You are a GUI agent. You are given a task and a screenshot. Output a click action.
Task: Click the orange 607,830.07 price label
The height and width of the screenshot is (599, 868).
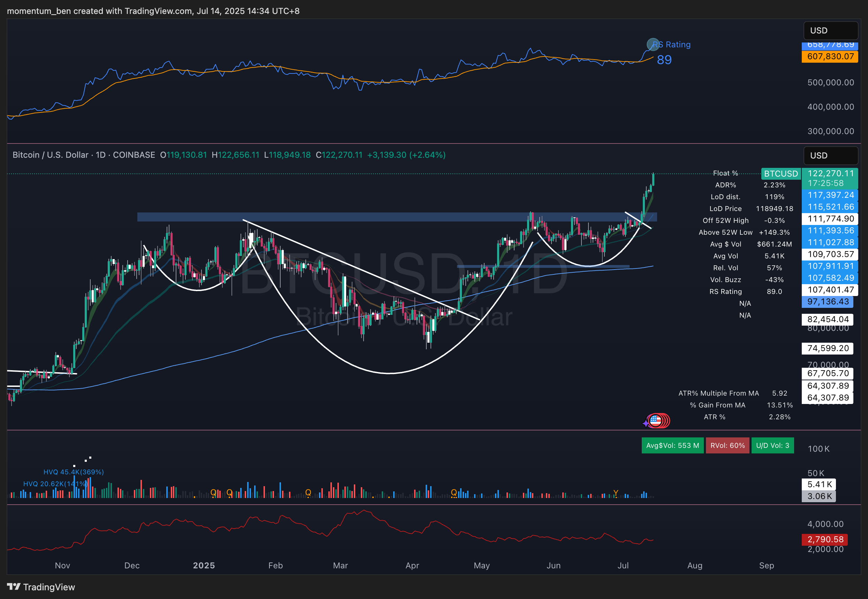tap(829, 57)
